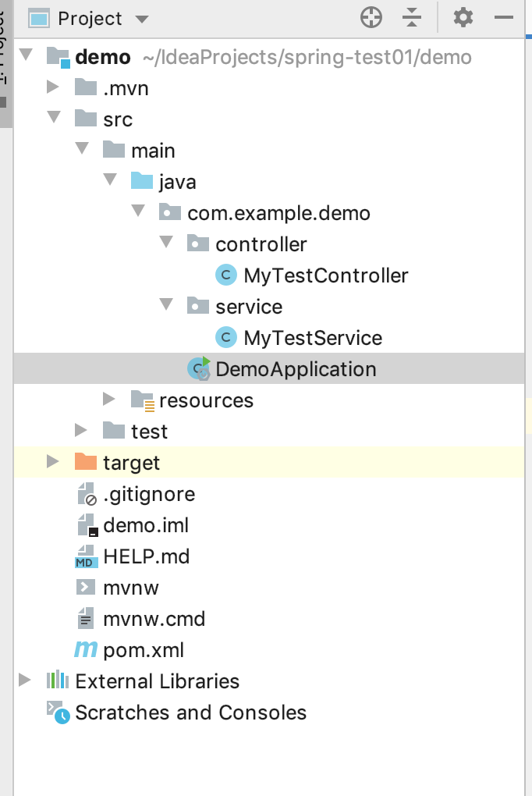Click the Collapse All icon in header
The width and height of the screenshot is (532, 796).
click(x=412, y=17)
